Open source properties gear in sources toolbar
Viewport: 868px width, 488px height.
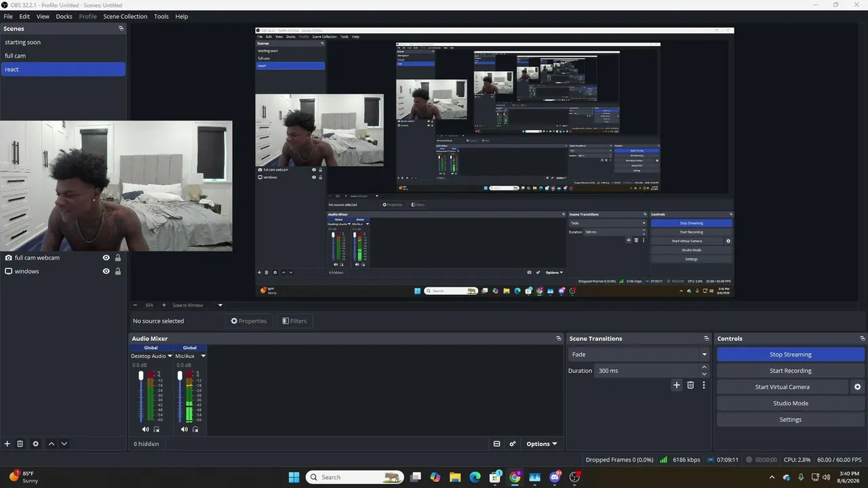point(36,444)
